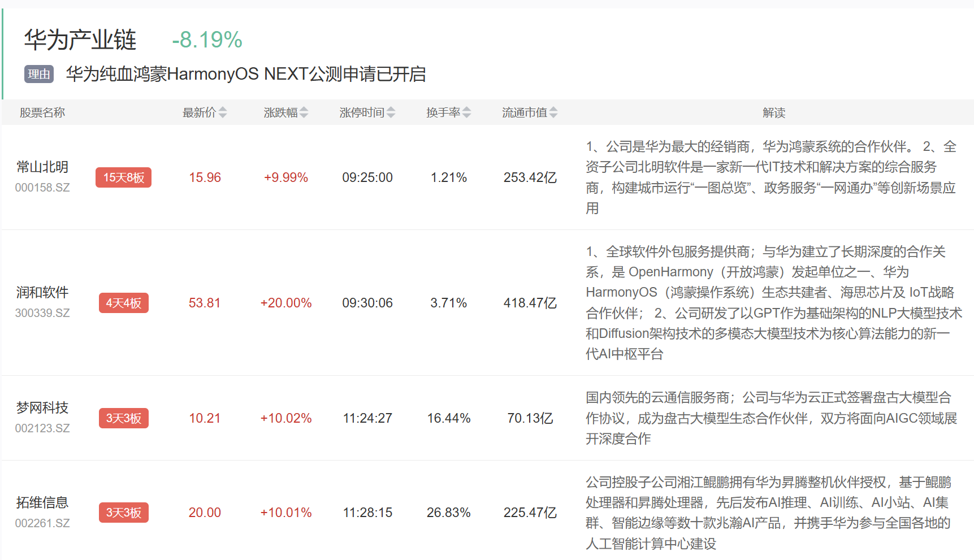The width and height of the screenshot is (974, 560).
Task: Click limit-up time 09:25:00
Action: (x=367, y=177)
